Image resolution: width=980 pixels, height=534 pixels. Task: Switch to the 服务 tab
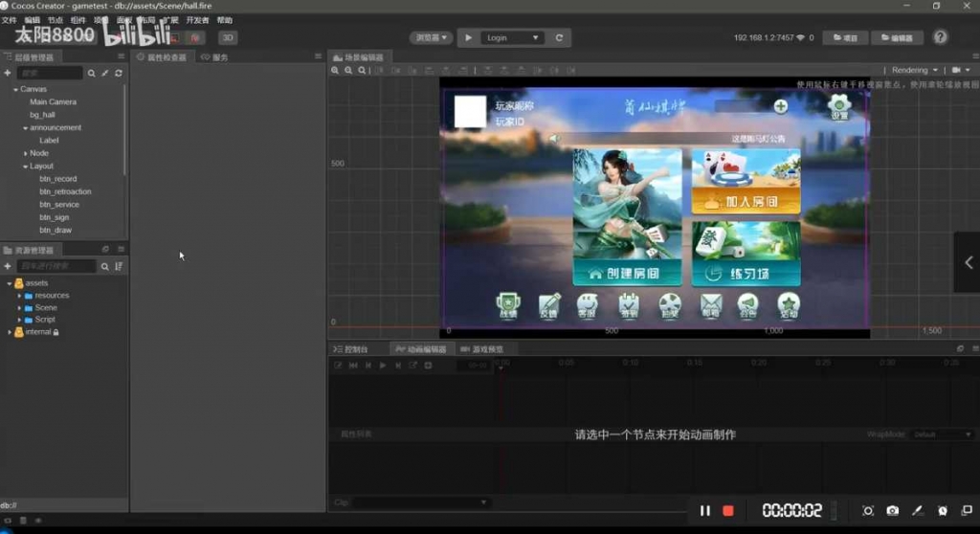215,56
